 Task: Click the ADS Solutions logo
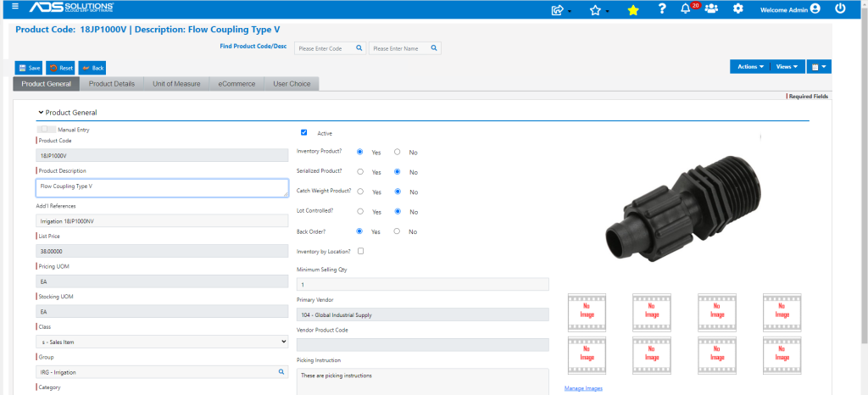(x=72, y=8)
